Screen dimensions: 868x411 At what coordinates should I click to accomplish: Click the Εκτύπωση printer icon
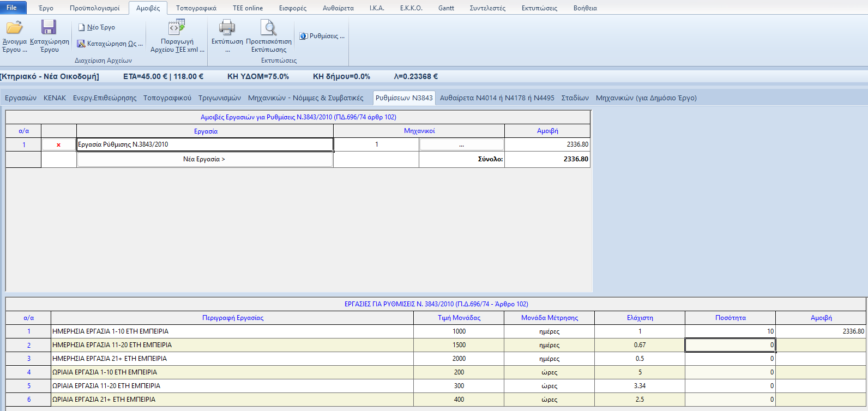tap(227, 28)
